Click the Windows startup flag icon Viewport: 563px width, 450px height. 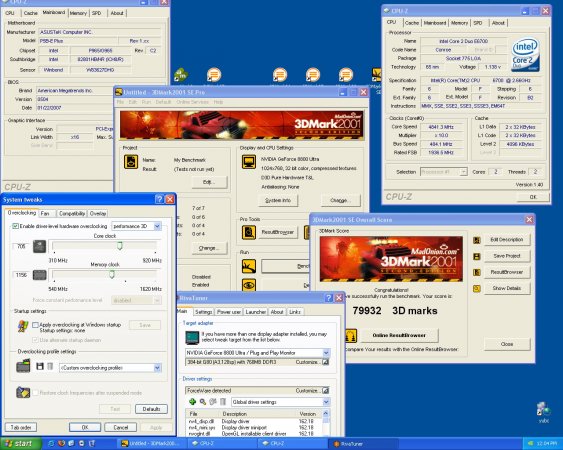tap(23, 326)
